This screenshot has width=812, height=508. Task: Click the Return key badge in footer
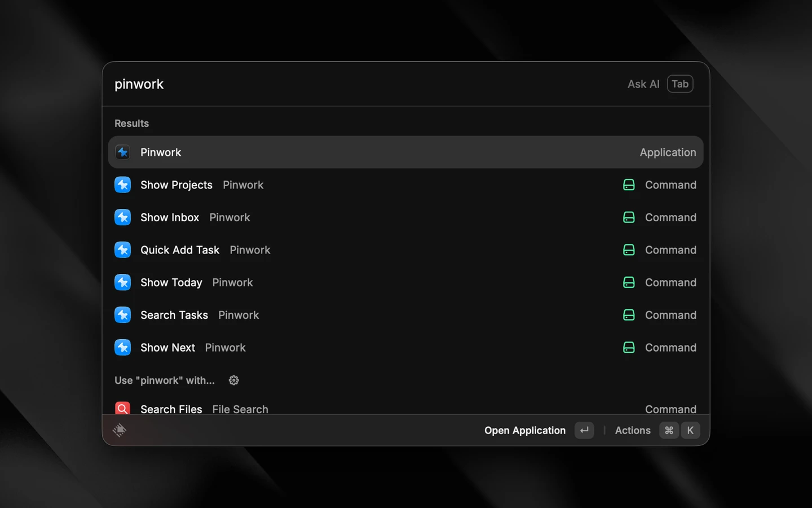[x=584, y=430]
